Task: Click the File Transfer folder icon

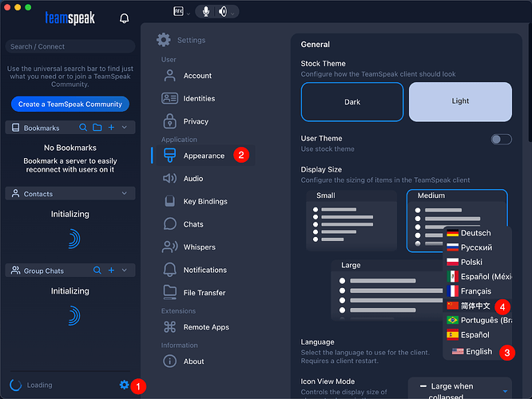Action: click(x=169, y=292)
